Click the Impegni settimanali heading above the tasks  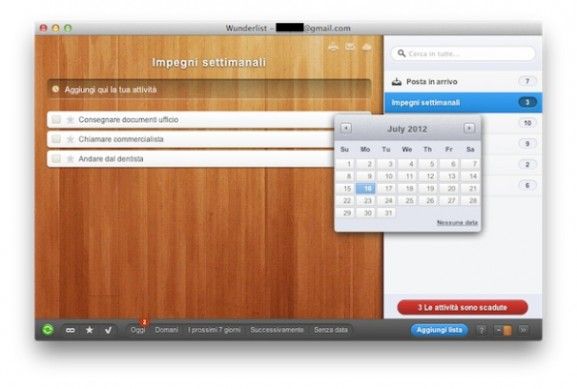[x=209, y=62]
